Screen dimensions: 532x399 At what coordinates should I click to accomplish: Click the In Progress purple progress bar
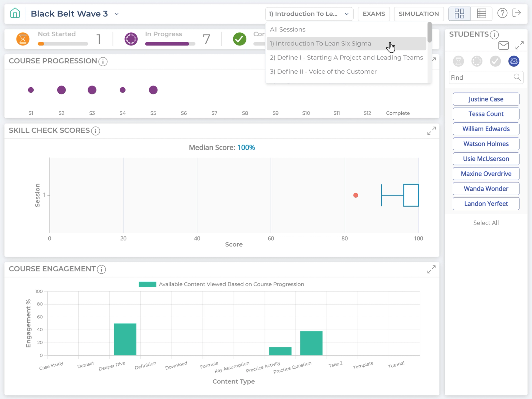pyautogui.click(x=170, y=44)
